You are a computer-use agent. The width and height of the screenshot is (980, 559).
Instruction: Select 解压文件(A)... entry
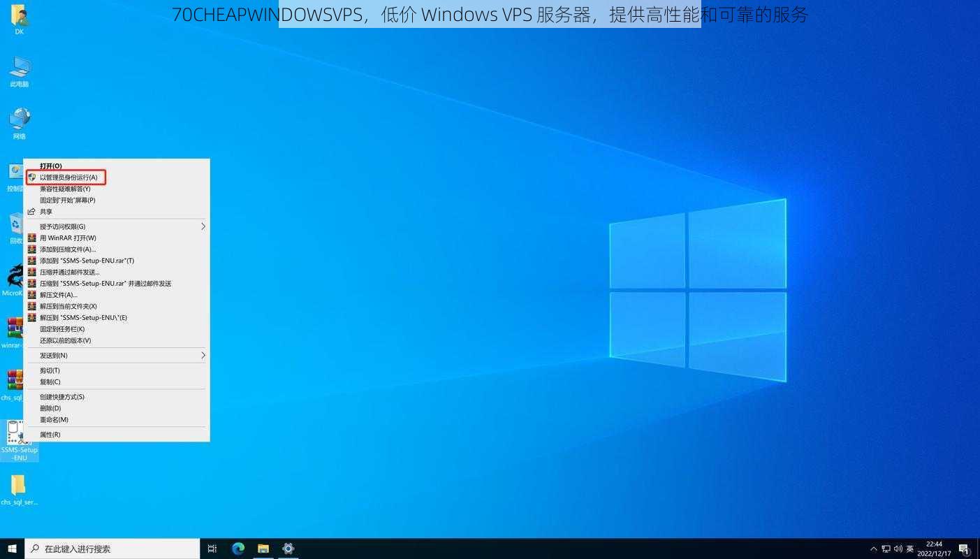click(117, 295)
